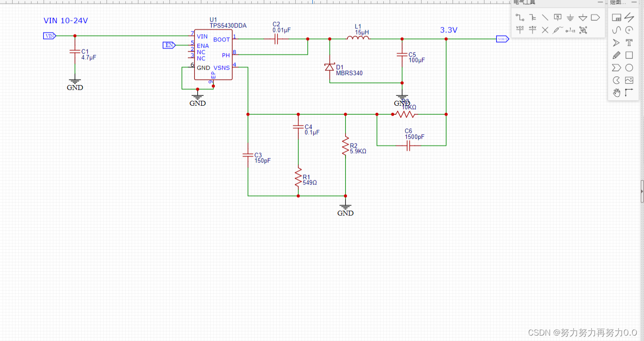Image resolution: width=644 pixels, height=341 pixels.
Task: Select the Rectangle drawing tool
Action: [629, 55]
